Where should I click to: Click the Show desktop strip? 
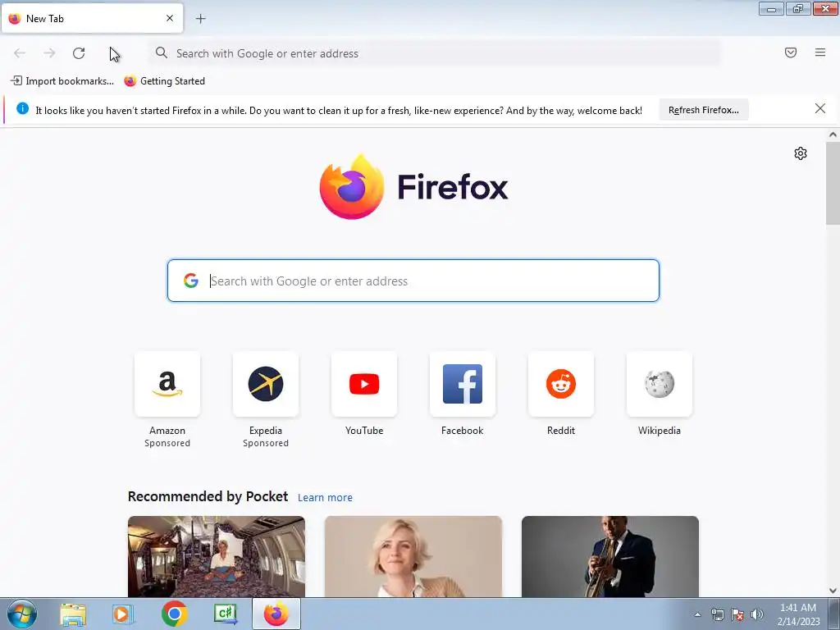point(834,614)
